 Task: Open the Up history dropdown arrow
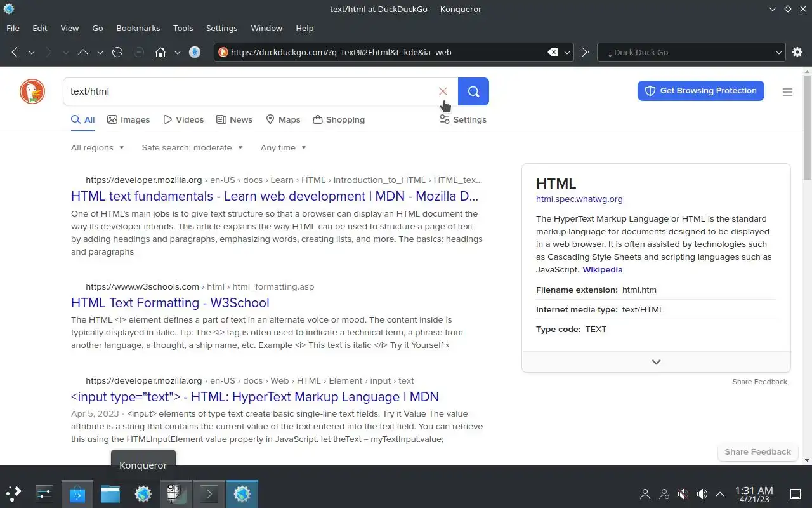100,52
